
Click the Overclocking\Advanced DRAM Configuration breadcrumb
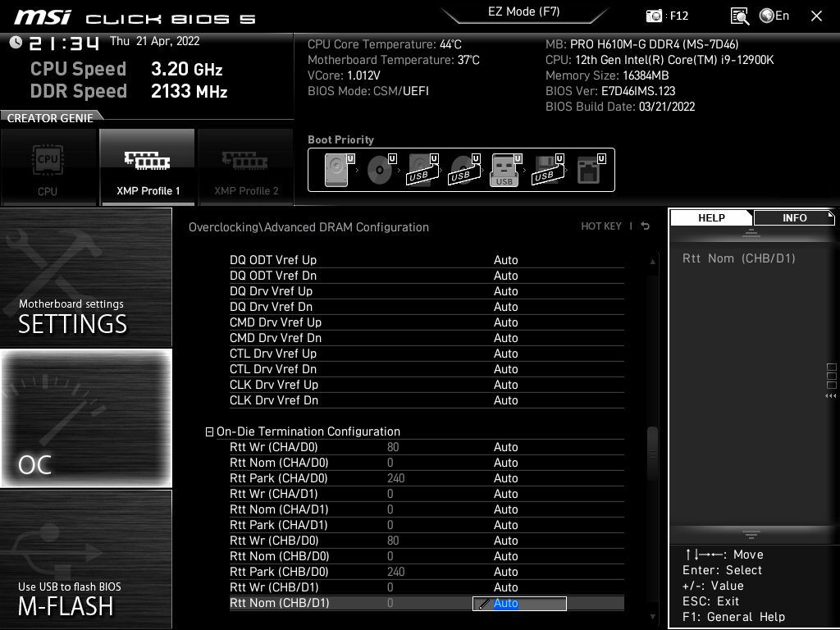click(308, 227)
